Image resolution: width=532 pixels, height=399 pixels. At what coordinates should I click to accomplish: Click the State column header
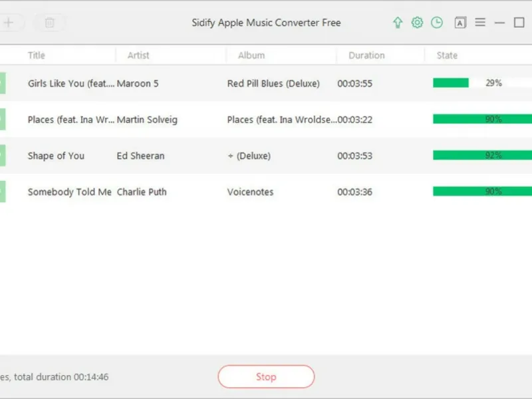(447, 55)
